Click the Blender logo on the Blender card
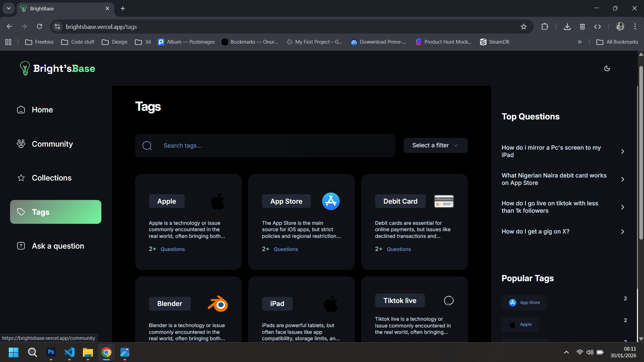This screenshot has width=644, height=362. tap(218, 304)
